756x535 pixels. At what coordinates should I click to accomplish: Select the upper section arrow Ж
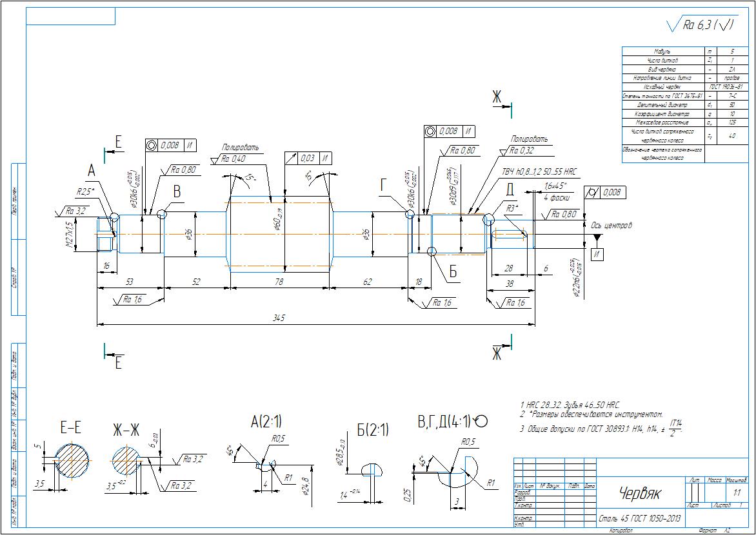pos(501,102)
